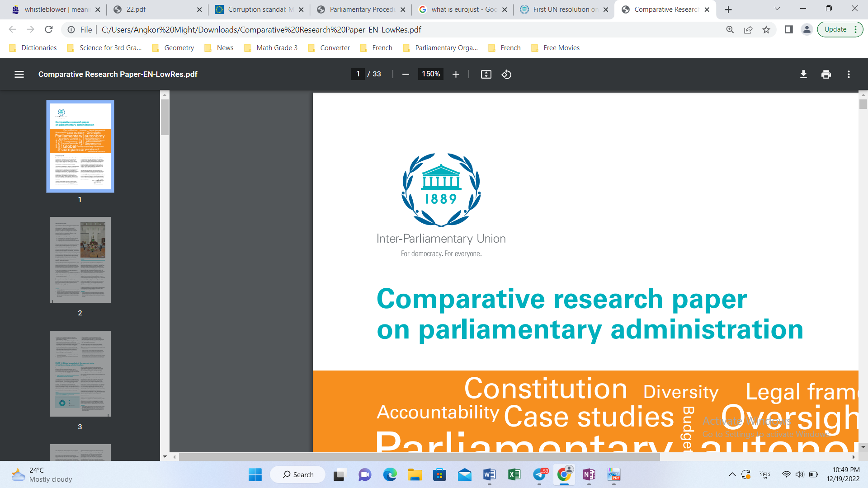Open a new browser tab
The image size is (868, 488).
(x=728, y=9)
